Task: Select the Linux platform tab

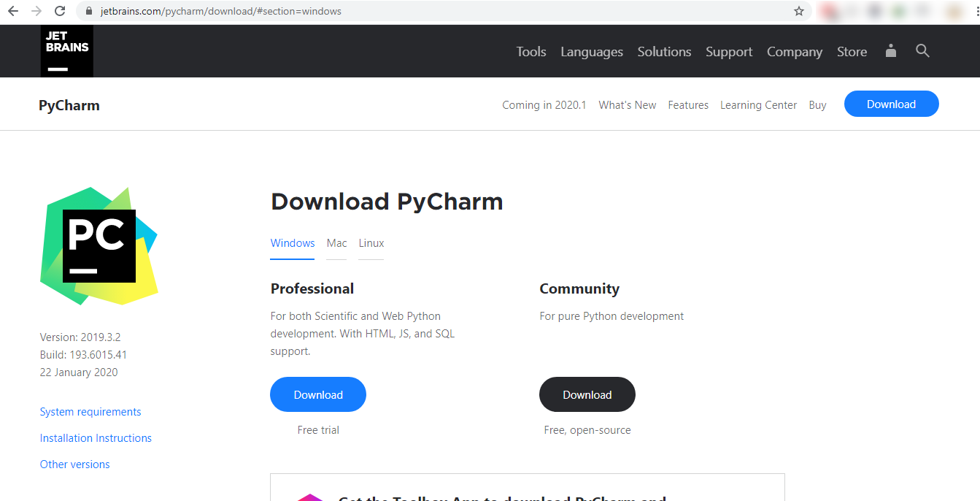Action: point(371,242)
